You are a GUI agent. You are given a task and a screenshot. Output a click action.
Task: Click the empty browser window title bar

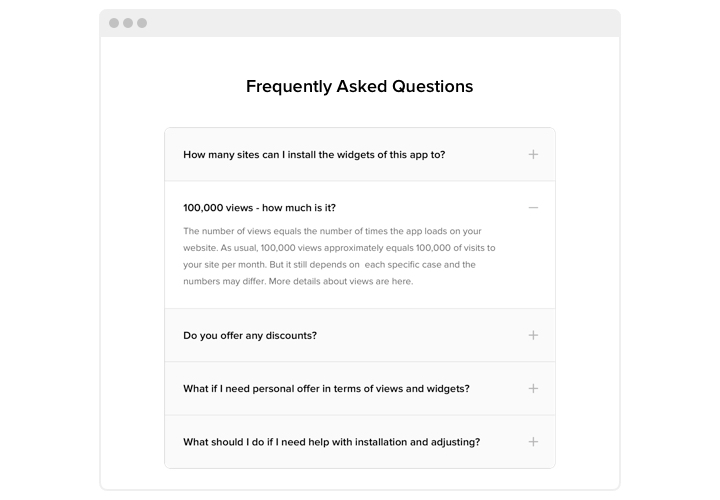380,23
